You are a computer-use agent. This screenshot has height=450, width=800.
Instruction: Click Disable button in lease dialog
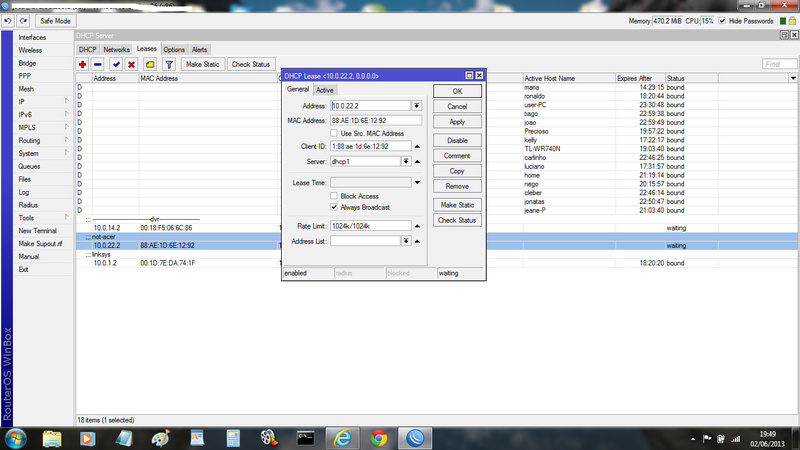click(457, 140)
